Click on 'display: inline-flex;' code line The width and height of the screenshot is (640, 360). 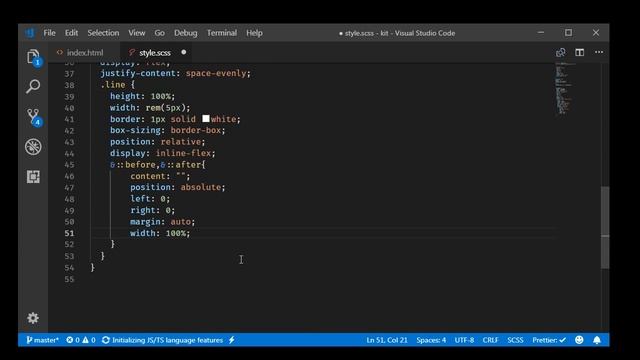click(x=162, y=153)
